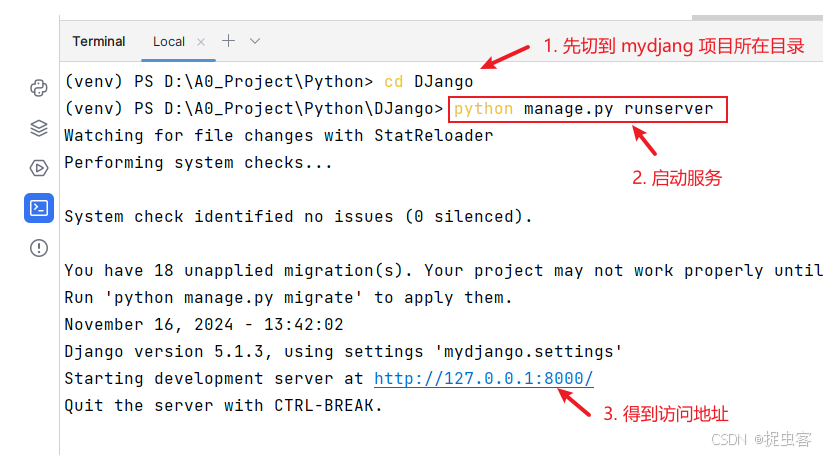Click the 'November 16, 2024 - 13:42:02' timestamp
The height and width of the screenshot is (455, 823).
point(204,324)
